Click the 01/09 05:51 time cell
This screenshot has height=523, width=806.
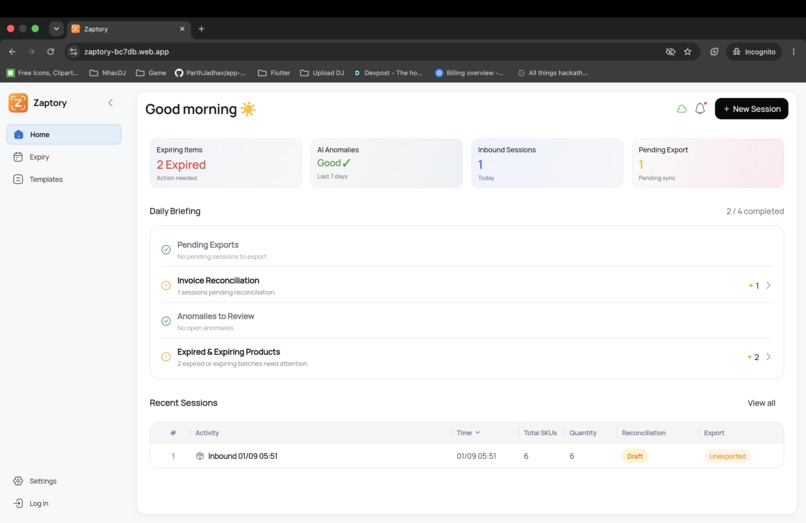477,456
